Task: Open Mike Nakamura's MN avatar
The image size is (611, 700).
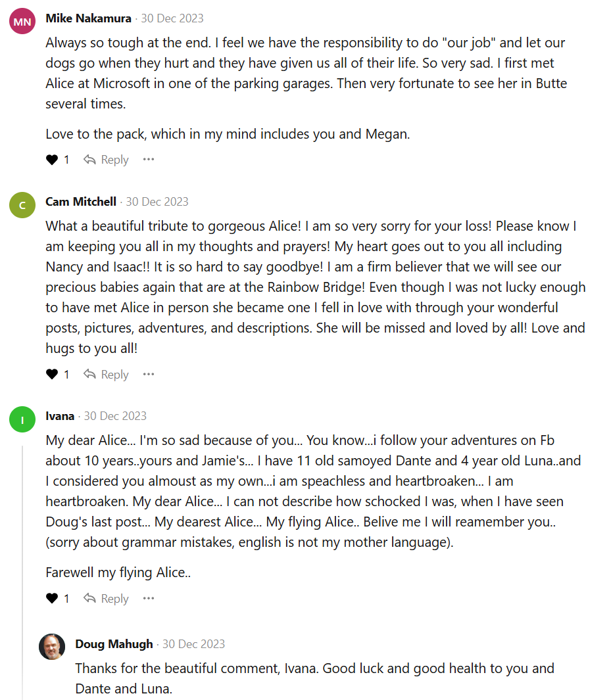Action: click(x=22, y=22)
